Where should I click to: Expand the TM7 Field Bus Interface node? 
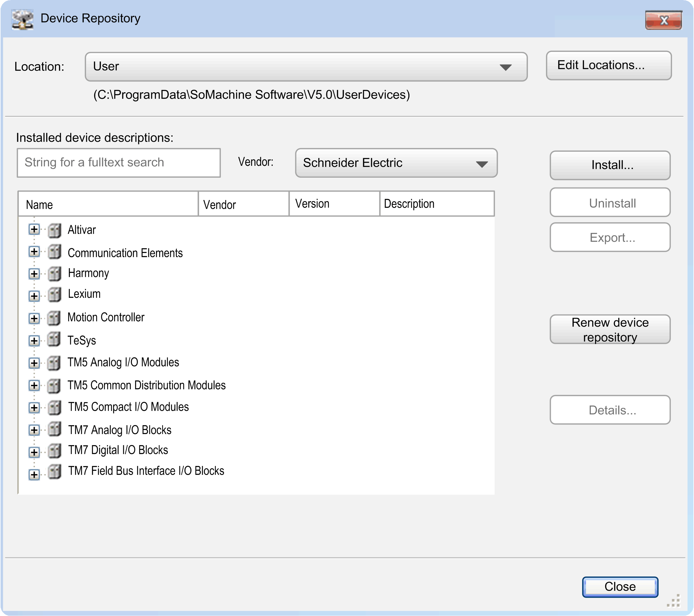pyautogui.click(x=34, y=474)
